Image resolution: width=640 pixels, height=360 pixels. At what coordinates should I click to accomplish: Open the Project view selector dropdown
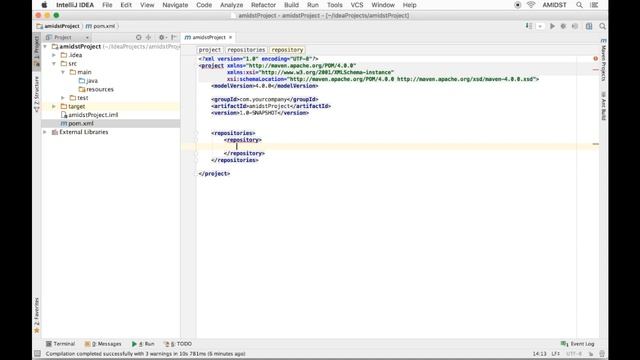tap(67, 37)
